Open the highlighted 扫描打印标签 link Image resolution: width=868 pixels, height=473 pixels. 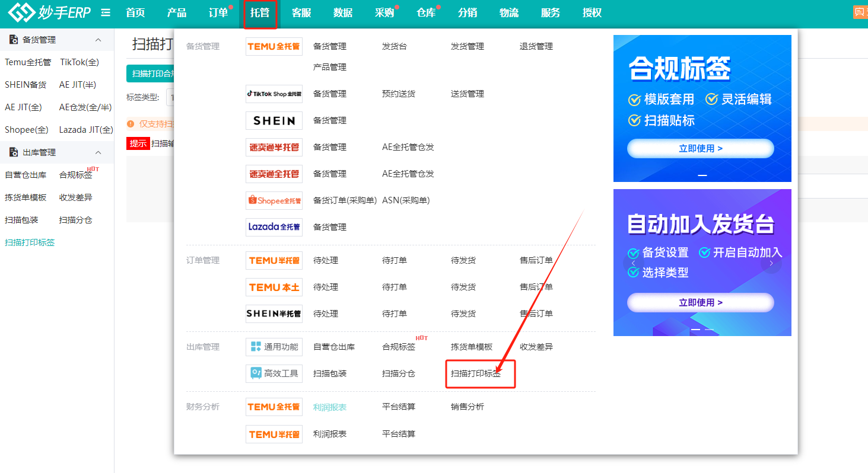(479, 374)
